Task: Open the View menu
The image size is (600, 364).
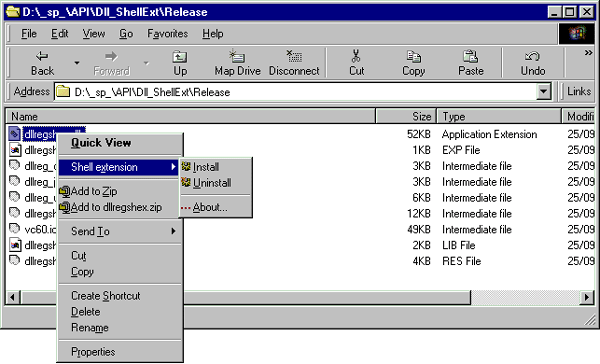Action: click(94, 34)
